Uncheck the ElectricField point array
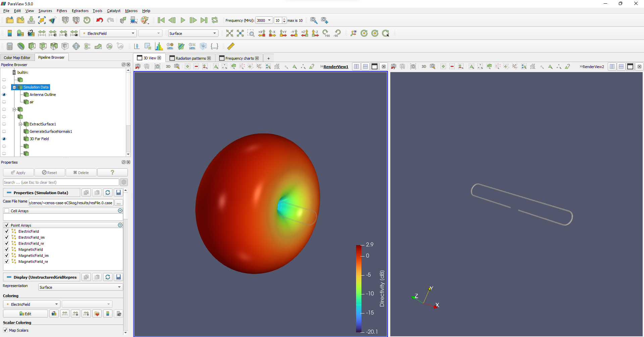This screenshot has width=644, height=337. [x=7, y=231]
